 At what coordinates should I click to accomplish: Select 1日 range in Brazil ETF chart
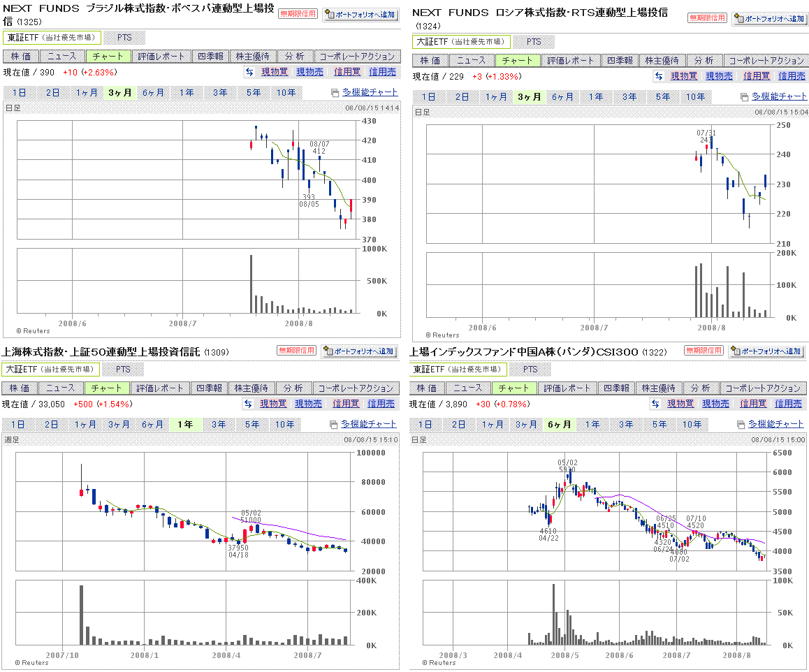[19, 93]
